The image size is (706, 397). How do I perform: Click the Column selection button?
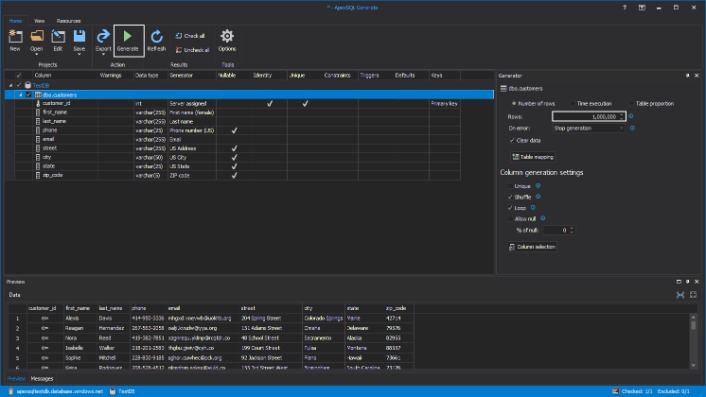(532, 247)
